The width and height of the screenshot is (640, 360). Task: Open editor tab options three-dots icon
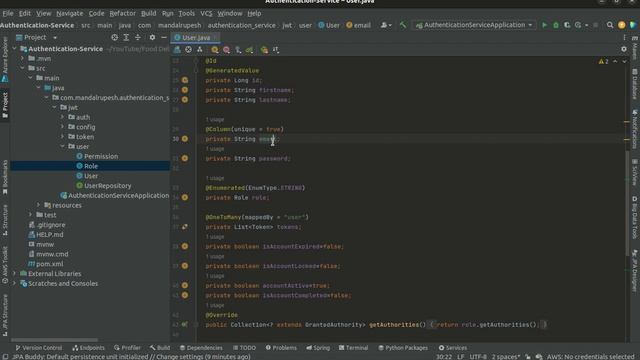pyautogui.click(x=624, y=38)
